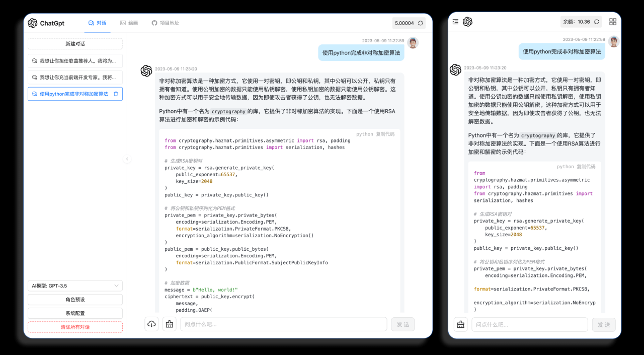Viewport: 644px width, 355px height.
Task: Click the broom clear icon in the left window
Action: pos(170,324)
